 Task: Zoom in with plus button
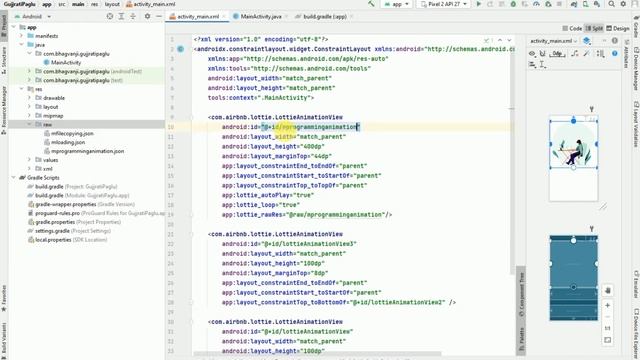[x=608, y=305]
